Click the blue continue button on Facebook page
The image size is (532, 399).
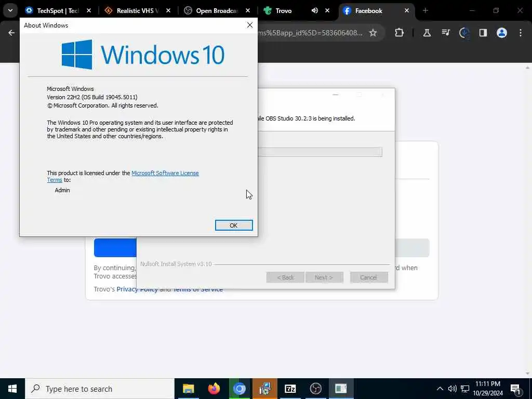[115, 248]
